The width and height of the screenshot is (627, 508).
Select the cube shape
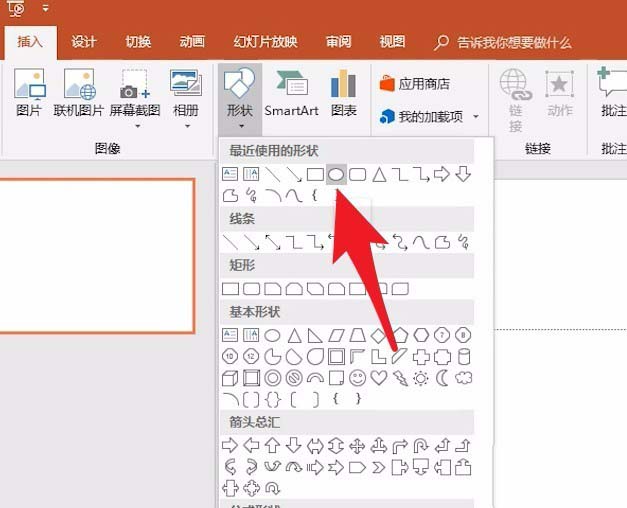pos(230,378)
